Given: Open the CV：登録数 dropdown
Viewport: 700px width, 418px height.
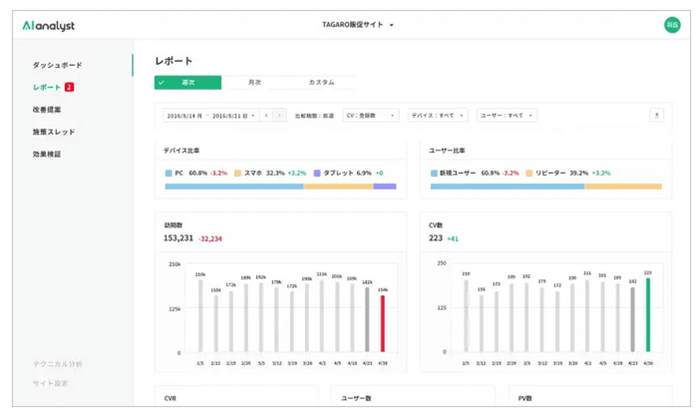Looking at the screenshot, I should 371,115.
